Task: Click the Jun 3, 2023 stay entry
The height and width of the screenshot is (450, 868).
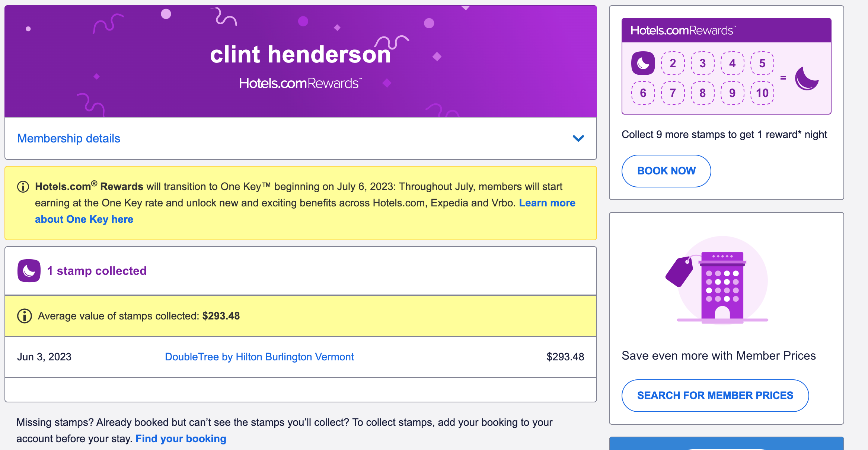Action: 45,357
